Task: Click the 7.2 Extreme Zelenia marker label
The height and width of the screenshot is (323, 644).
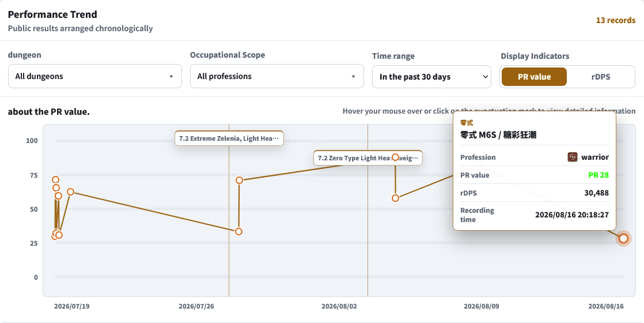Action: point(229,138)
